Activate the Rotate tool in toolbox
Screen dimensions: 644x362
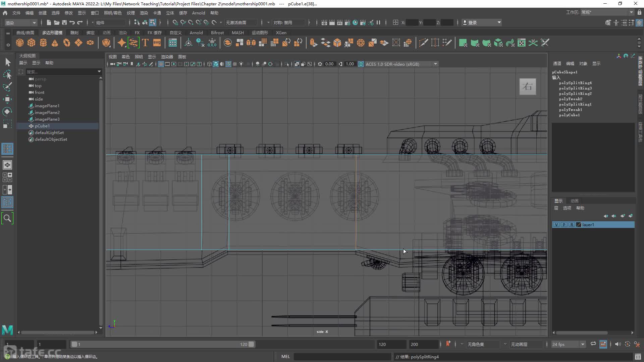pyautogui.click(x=7, y=112)
